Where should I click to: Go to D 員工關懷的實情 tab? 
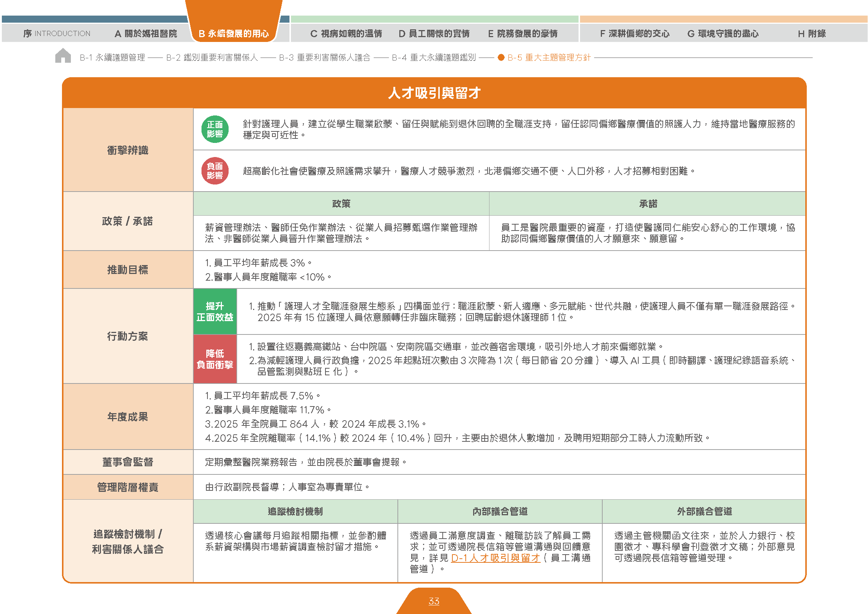coord(434,34)
